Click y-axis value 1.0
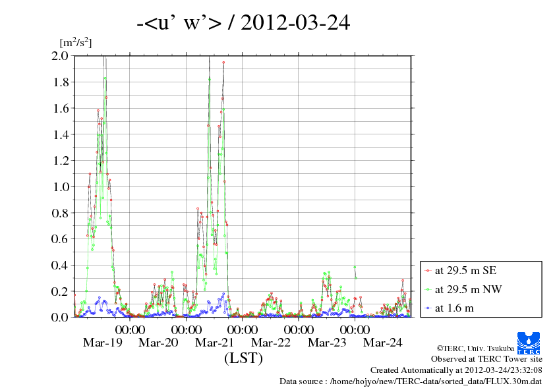555x392 pixels. [60, 187]
